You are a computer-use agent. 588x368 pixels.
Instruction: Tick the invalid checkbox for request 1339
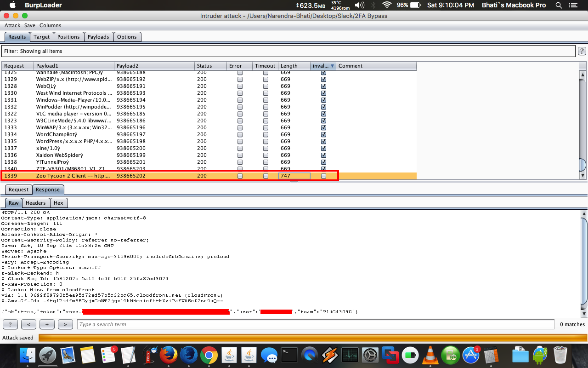[x=323, y=176]
